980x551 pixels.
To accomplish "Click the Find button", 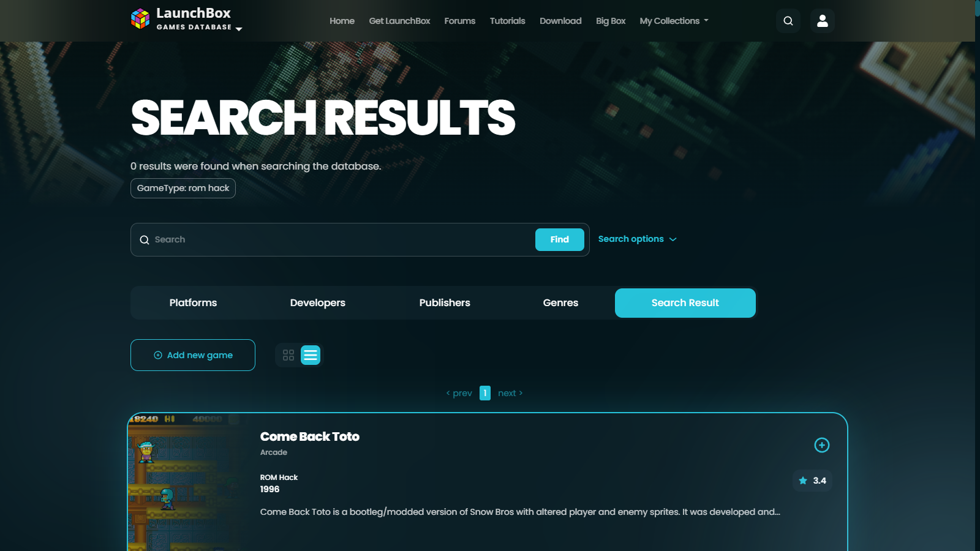I will pyautogui.click(x=560, y=239).
